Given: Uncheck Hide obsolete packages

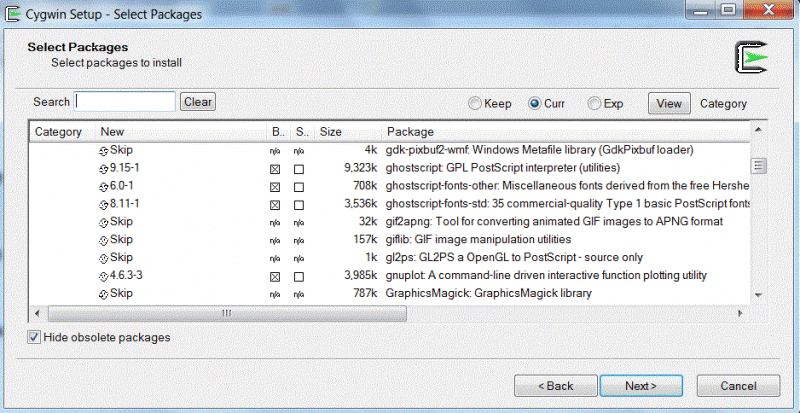Looking at the screenshot, I should point(34,337).
